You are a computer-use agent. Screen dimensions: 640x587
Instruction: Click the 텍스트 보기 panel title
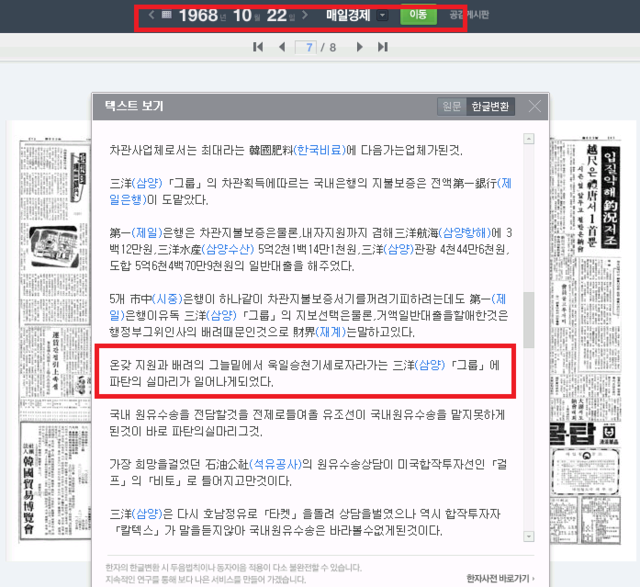134,106
